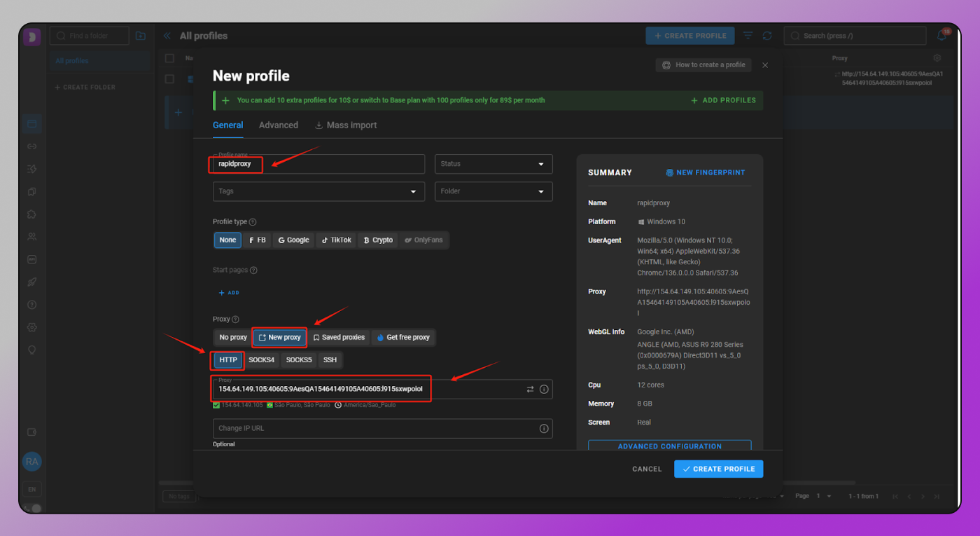The width and height of the screenshot is (980, 536).
Task: Click help icon next to Start pages
Action: [x=253, y=270]
